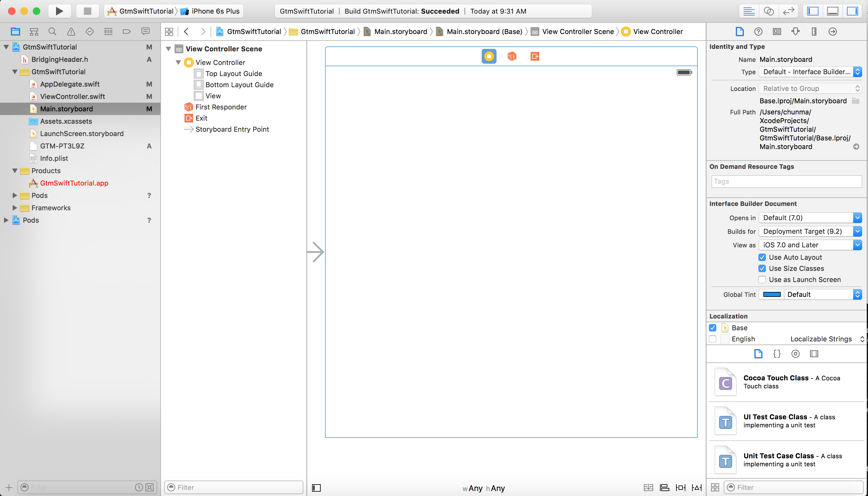The width and height of the screenshot is (868, 496).
Task: Expand the Global Tint dropdown
Action: click(858, 294)
